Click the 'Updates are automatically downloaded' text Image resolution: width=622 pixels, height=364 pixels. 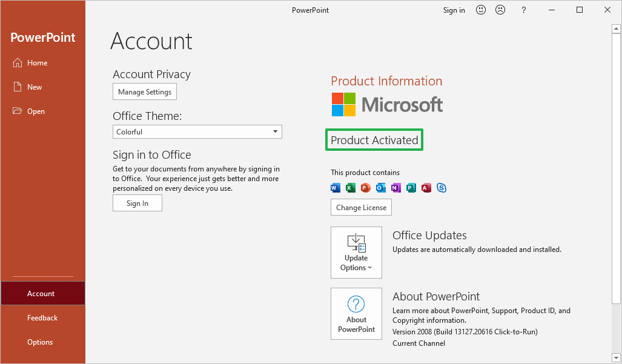point(477,250)
